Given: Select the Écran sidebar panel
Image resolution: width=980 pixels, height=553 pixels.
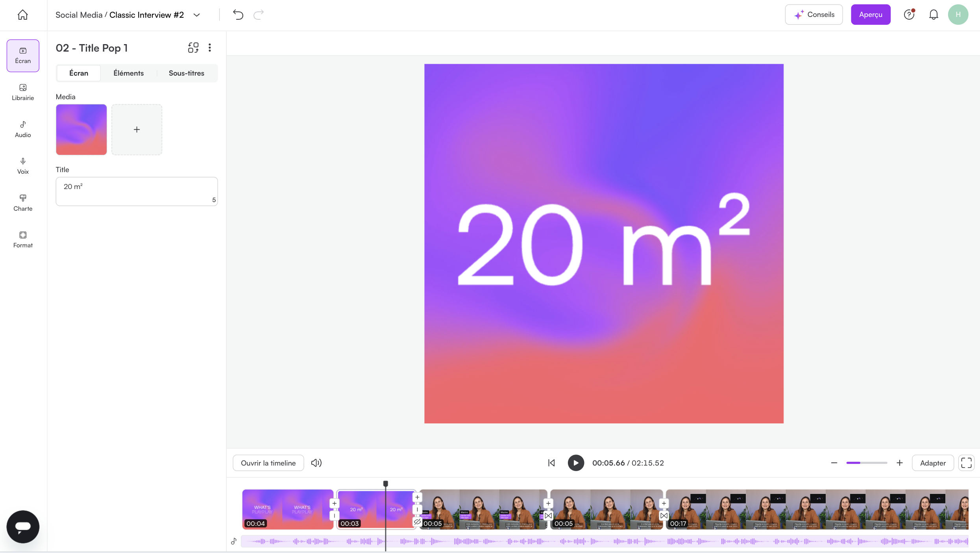Looking at the screenshot, I should coord(23,56).
